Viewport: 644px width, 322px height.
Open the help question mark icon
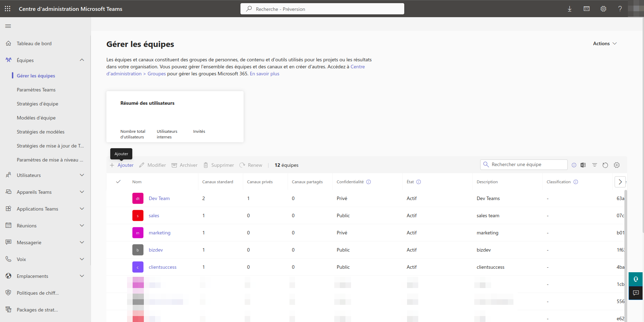[620, 9]
